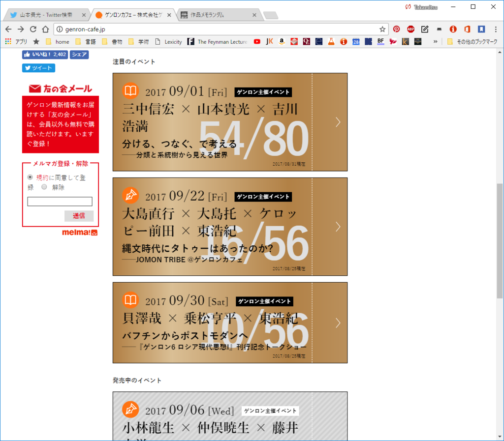Reload the page with the refresh icon
Image resolution: width=504 pixels, height=441 pixels.
point(33,29)
